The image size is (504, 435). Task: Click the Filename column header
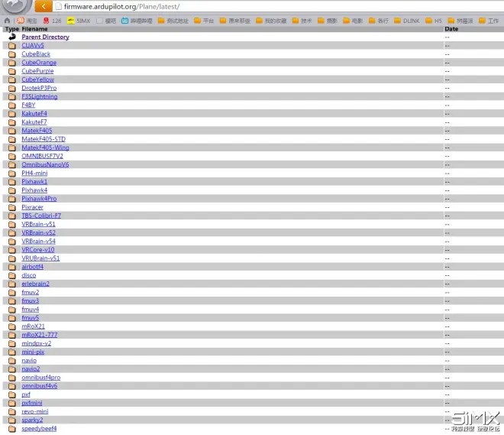34,28
